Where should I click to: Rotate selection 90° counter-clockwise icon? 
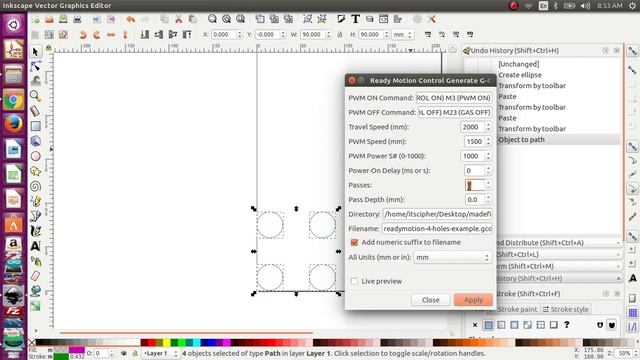[83, 35]
